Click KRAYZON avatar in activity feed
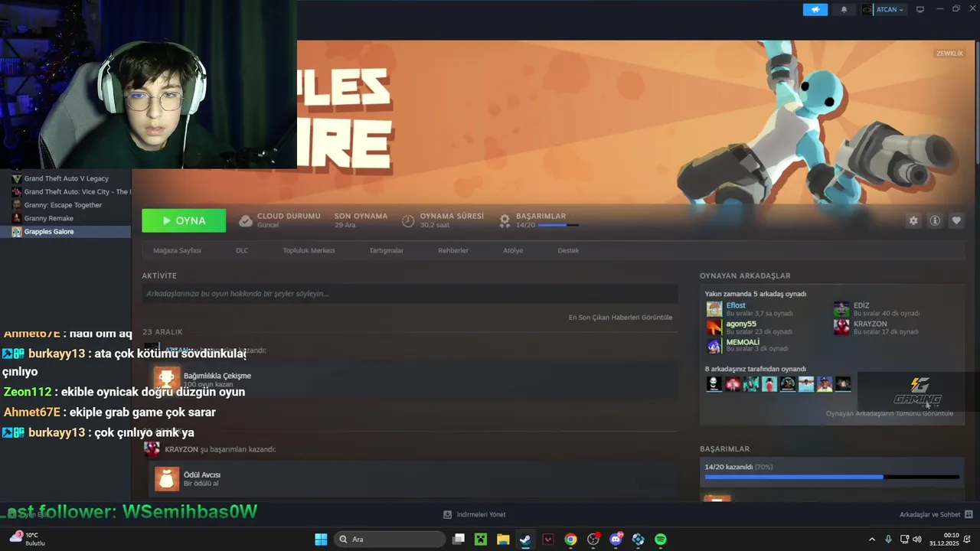The width and height of the screenshot is (980, 551). pyautogui.click(x=152, y=449)
